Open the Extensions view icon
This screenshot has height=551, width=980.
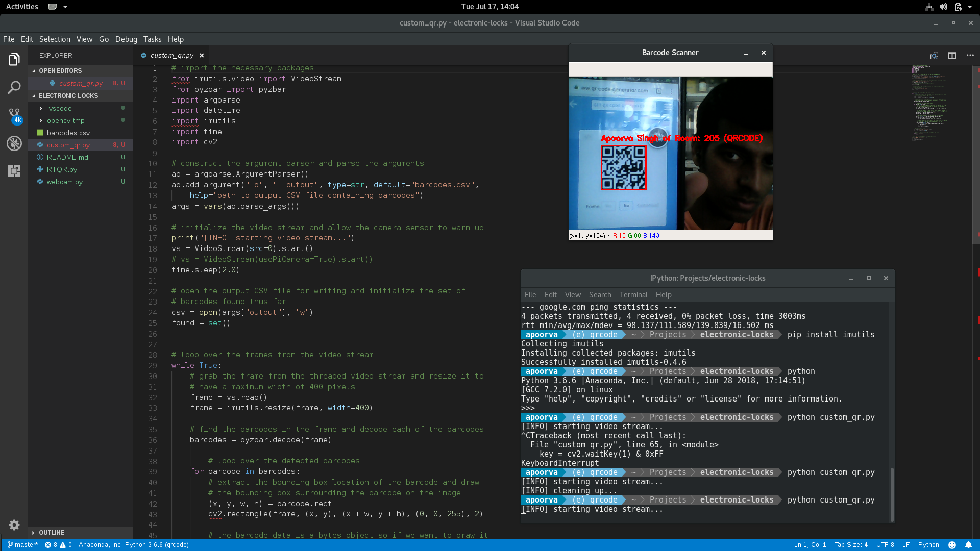tap(14, 171)
